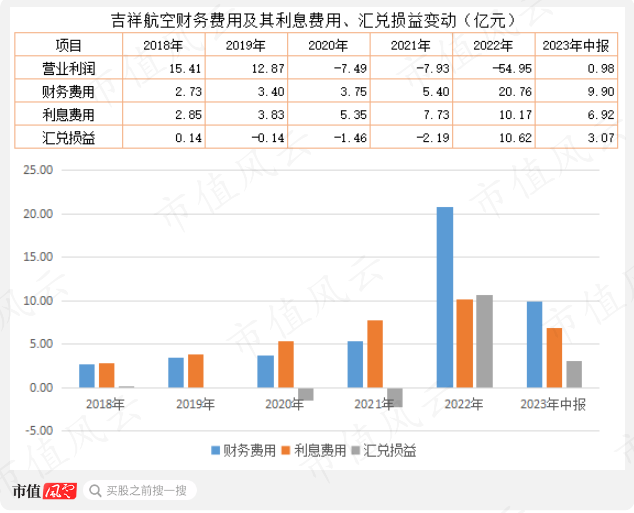Click the 2022年 table column header
Screen dimensions: 634x513
(493, 45)
